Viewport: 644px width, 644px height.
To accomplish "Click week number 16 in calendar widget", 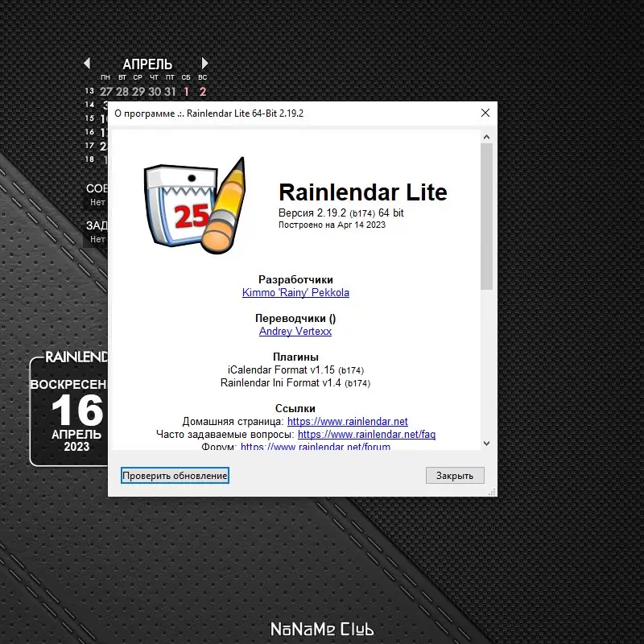I will point(89,132).
